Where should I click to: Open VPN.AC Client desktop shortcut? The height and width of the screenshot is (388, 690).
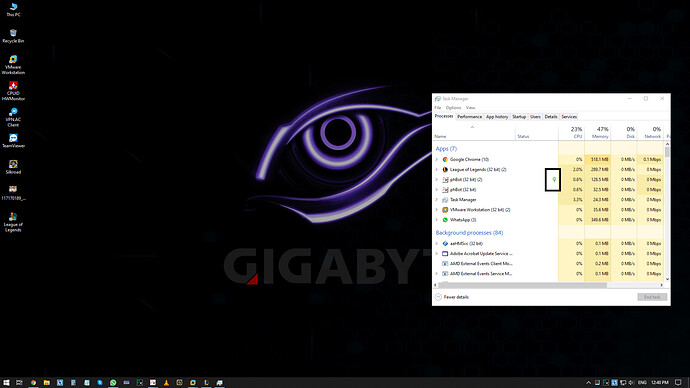(13, 117)
